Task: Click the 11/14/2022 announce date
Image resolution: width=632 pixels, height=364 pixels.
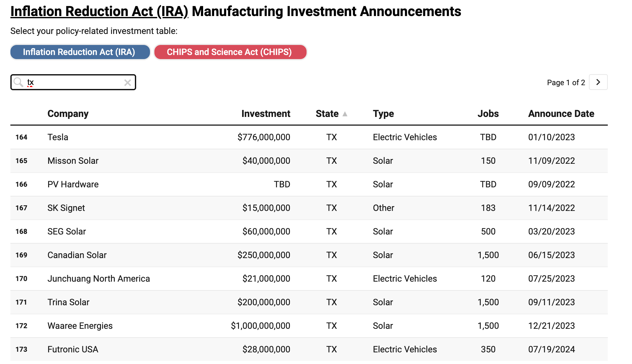Action: [x=552, y=208]
